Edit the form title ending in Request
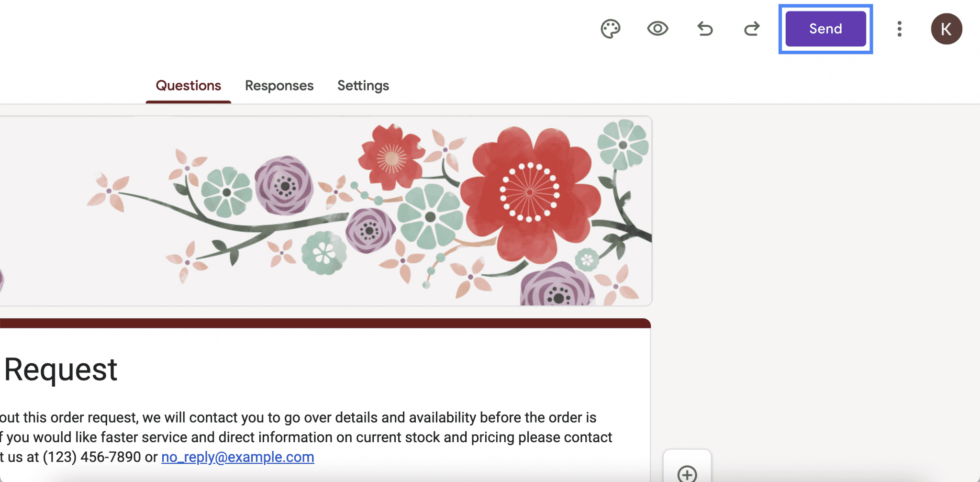This screenshot has height=482, width=980. 61,370
